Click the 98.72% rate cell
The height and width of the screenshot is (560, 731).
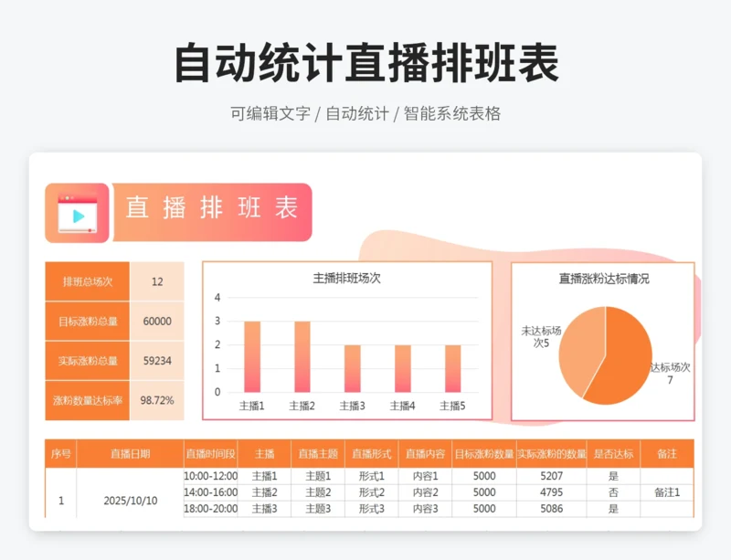(157, 400)
